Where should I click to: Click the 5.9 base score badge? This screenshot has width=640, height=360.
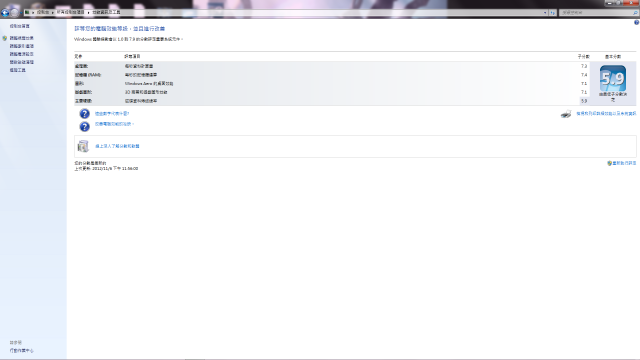613,78
